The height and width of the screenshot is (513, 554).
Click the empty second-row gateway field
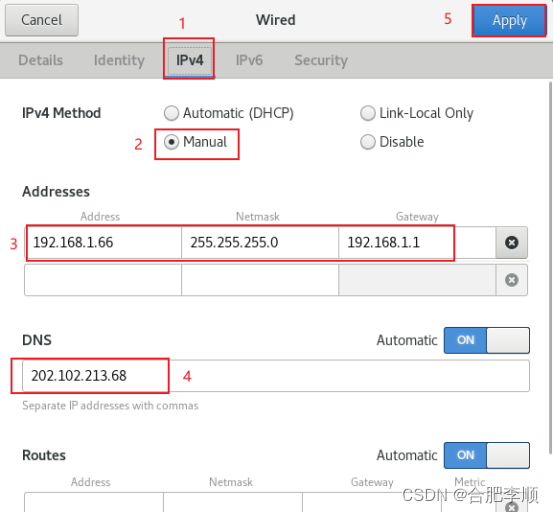[x=417, y=280]
